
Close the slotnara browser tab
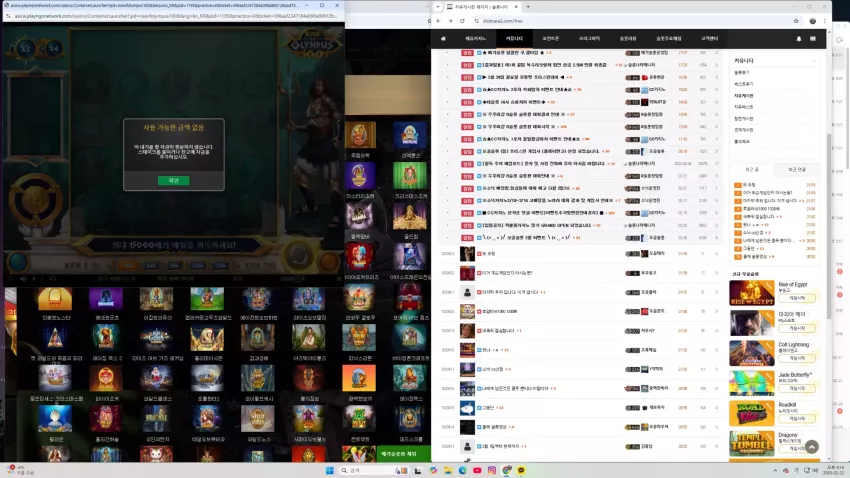pyautogui.click(x=516, y=7)
